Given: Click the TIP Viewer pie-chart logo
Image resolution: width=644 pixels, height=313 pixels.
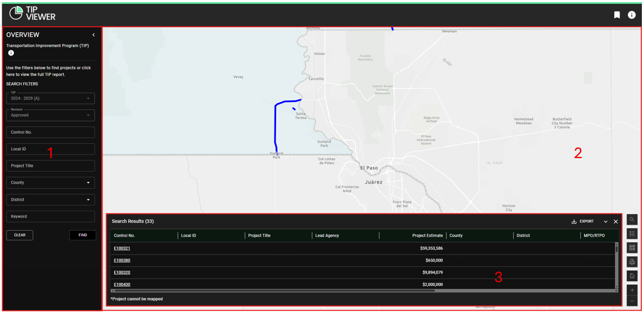Looking at the screenshot, I should click(16, 13).
